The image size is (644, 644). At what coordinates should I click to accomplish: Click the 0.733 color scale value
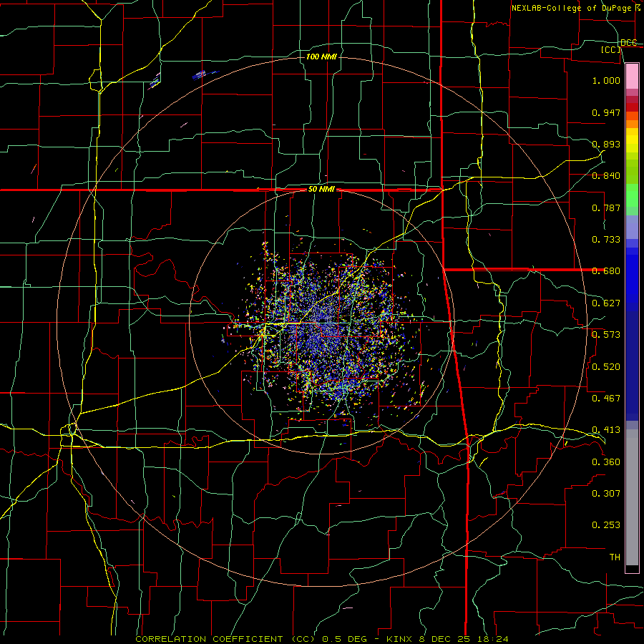point(606,240)
